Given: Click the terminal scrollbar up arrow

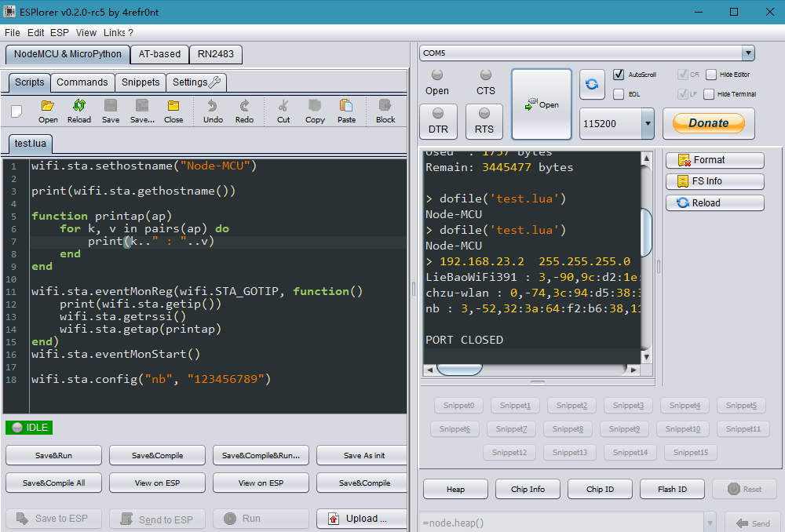Looking at the screenshot, I should point(646,159).
